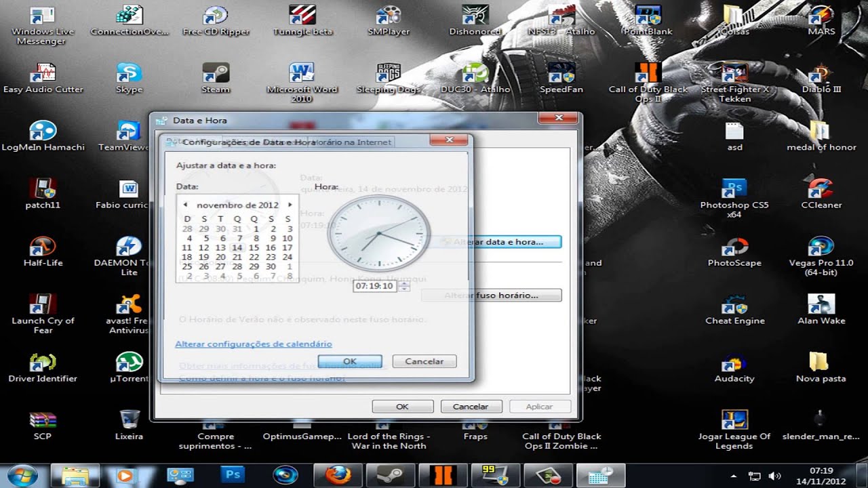Open SMPlayer desktop shortcut
Screen dimensions: 868x488
tap(389, 20)
